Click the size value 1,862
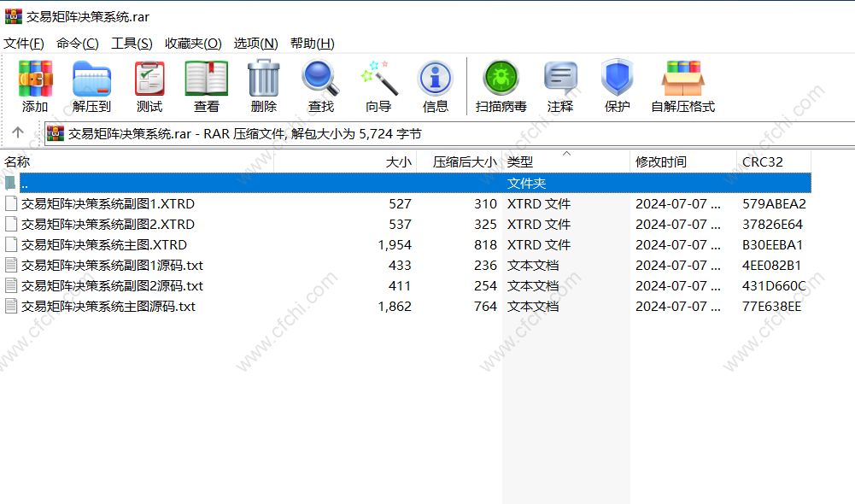Image resolution: width=855 pixels, height=504 pixels. [395, 307]
